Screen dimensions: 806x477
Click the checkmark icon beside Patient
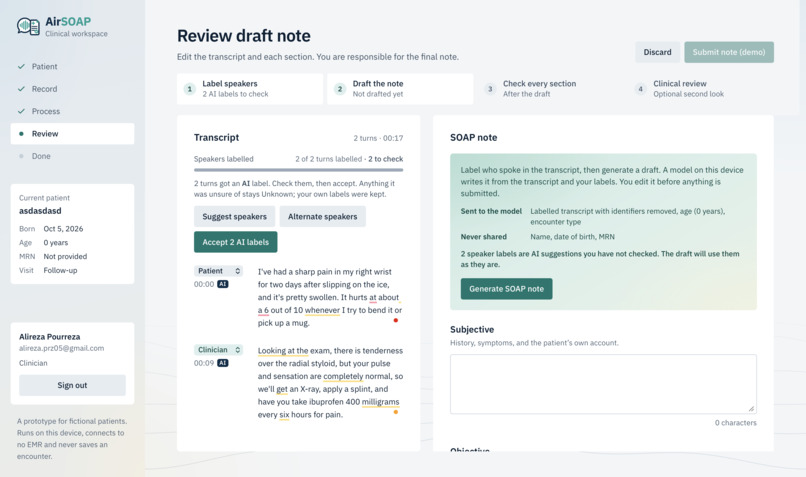pyautogui.click(x=21, y=66)
